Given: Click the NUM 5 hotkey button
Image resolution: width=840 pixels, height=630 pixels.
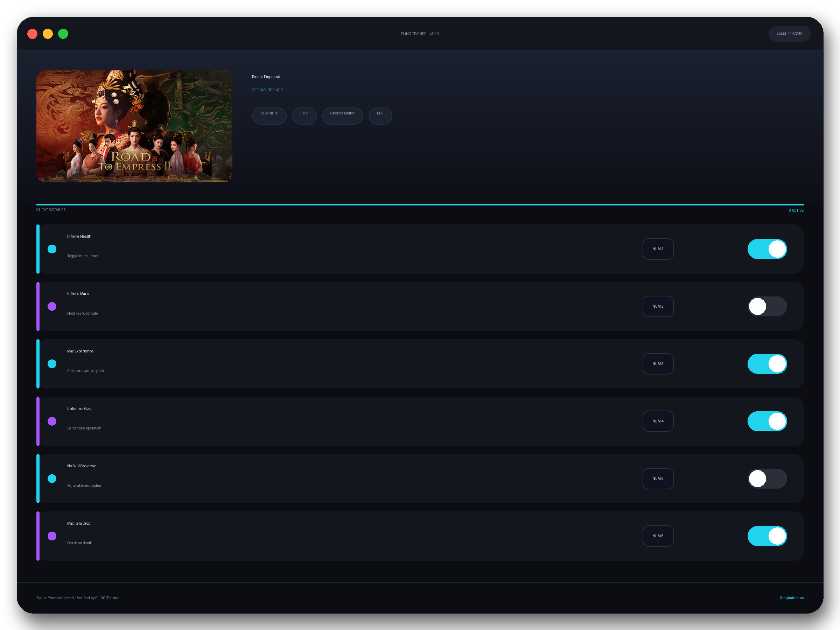Looking at the screenshot, I should (x=658, y=478).
